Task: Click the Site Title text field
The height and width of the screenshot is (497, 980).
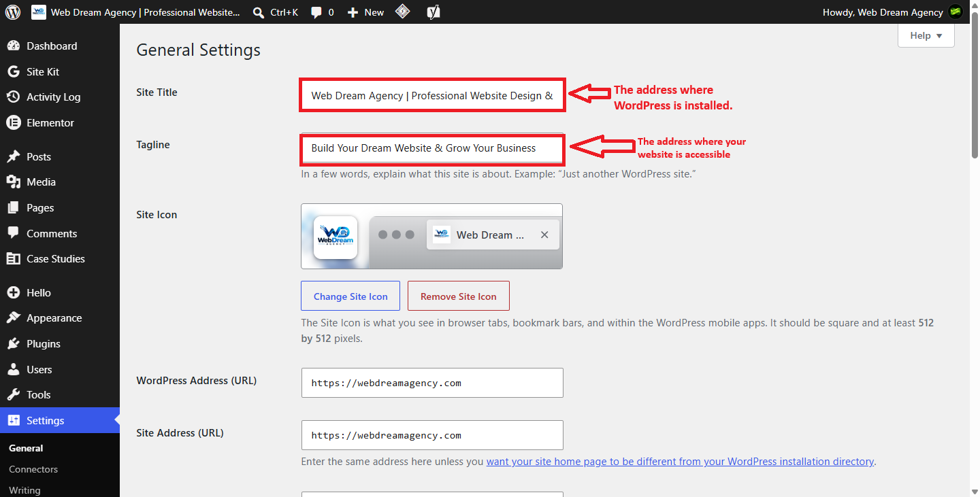Action: [x=432, y=96]
